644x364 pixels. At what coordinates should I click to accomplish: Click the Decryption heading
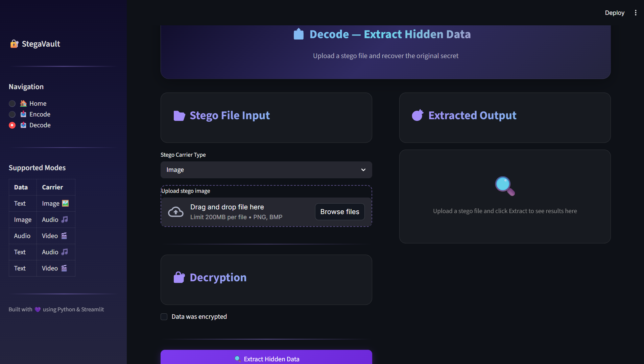tap(218, 278)
